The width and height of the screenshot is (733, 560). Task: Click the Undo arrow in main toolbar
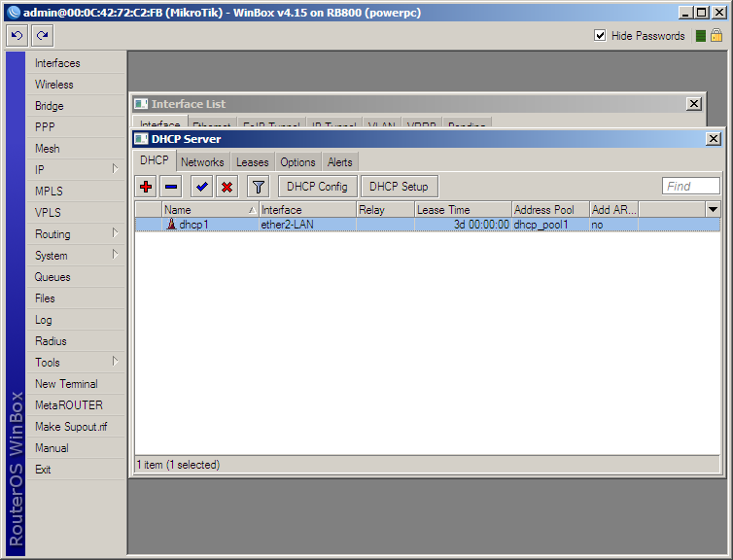coord(17,36)
